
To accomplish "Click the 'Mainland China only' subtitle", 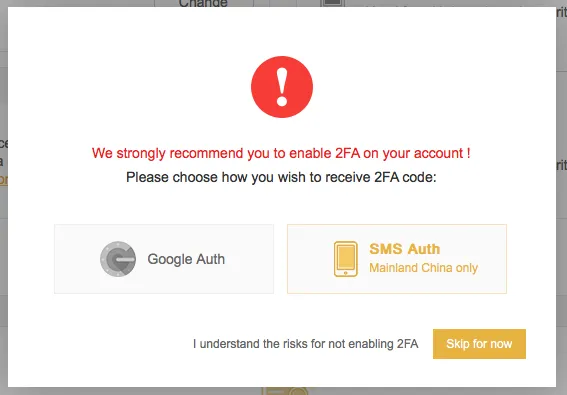I will (x=423, y=268).
